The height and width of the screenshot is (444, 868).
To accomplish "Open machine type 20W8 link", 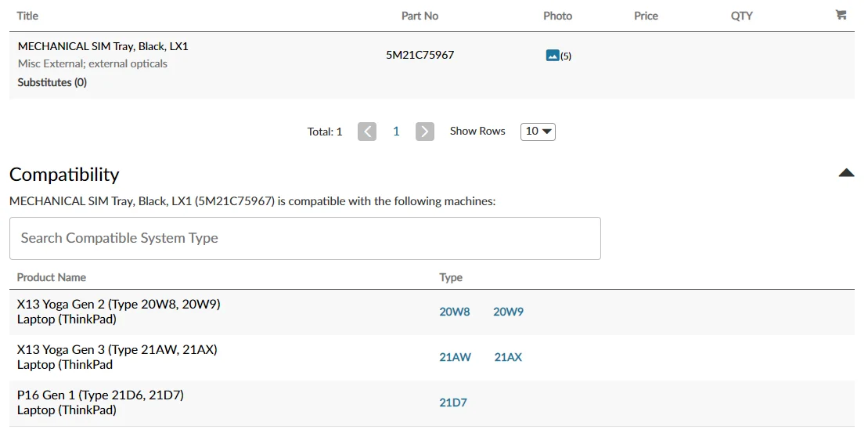I will (455, 312).
